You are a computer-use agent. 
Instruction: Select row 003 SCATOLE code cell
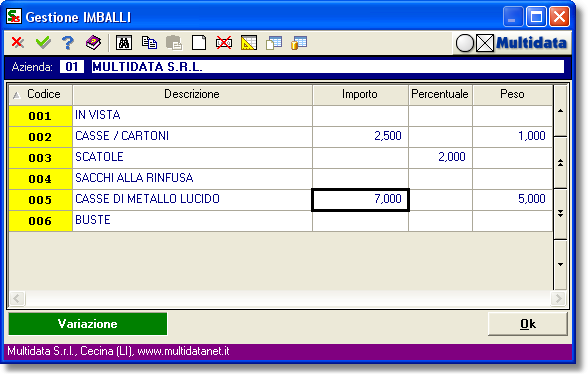[40, 158]
